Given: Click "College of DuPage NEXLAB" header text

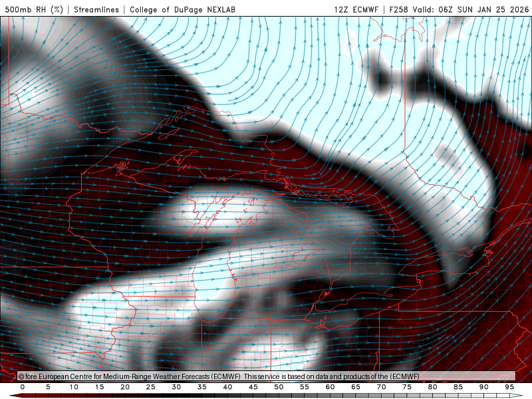Looking at the screenshot, I should (x=182, y=9).
